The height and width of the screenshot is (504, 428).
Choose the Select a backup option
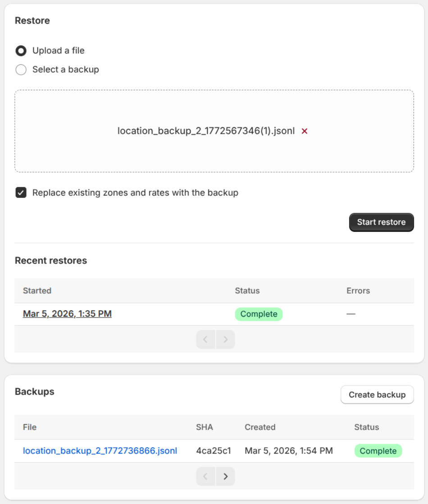click(21, 70)
